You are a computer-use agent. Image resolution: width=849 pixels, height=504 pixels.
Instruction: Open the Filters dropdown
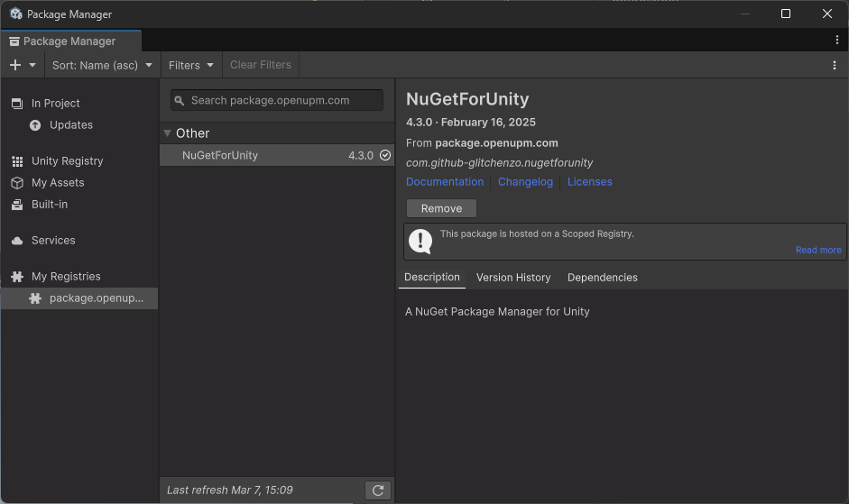[191, 65]
